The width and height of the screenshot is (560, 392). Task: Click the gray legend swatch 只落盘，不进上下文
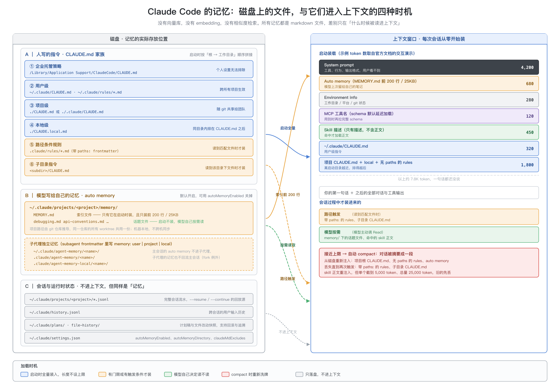[299, 374]
